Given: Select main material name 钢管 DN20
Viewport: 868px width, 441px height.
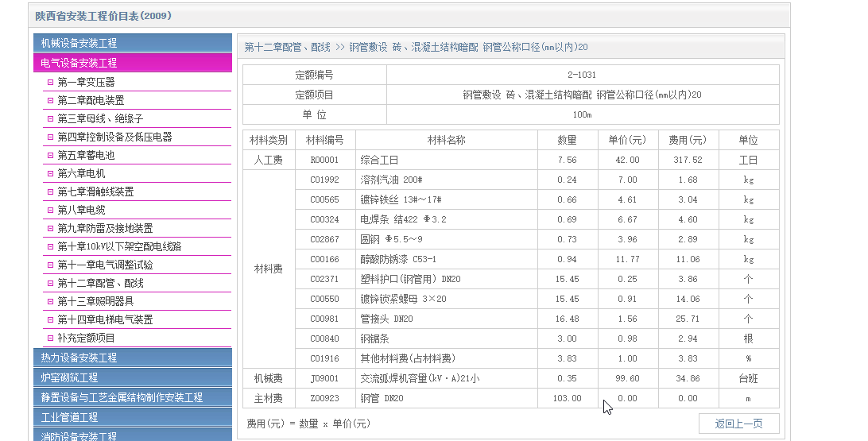Looking at the screenshot, I should pyautogui.click(x=382, y=399).
